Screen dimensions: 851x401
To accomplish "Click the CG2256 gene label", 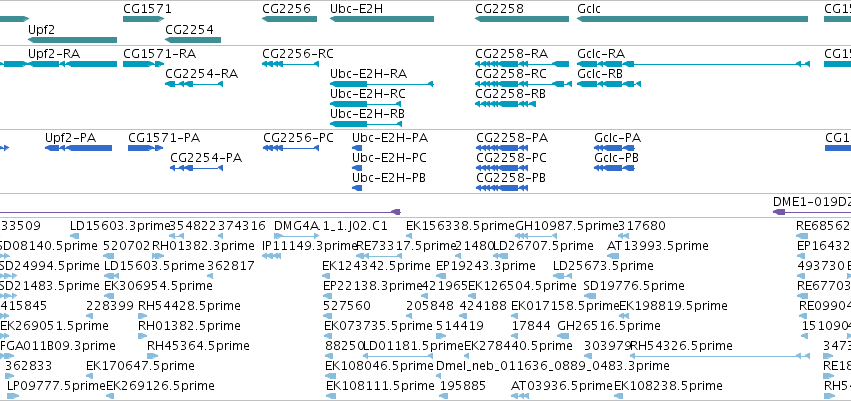I will click(x=286, y=9).
